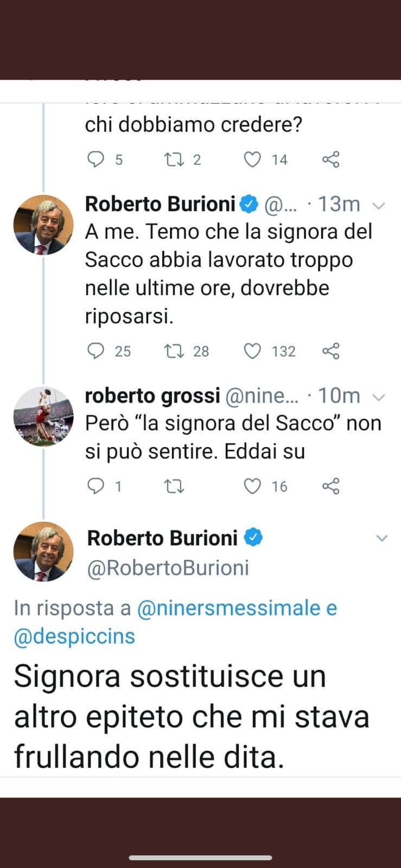Open the @despiccins profile link
Viewport: 401px width, 868px height.
74,636
